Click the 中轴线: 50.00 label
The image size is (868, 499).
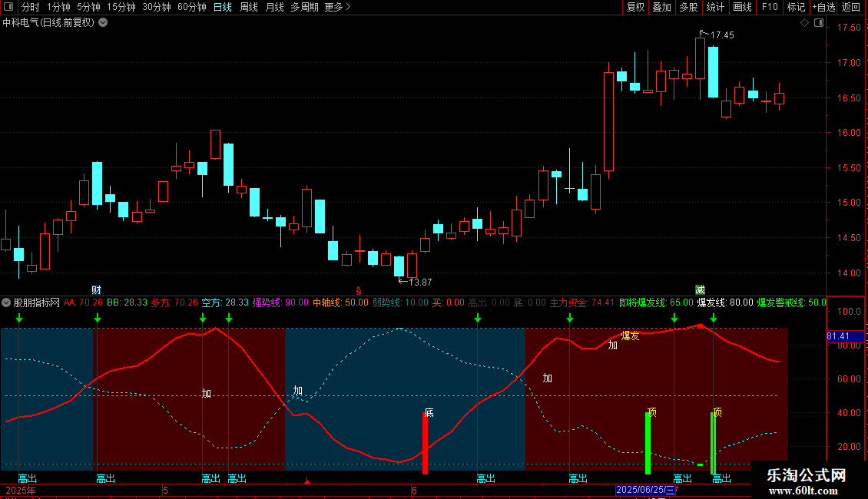pyautogui.click(x=340, y=302)
